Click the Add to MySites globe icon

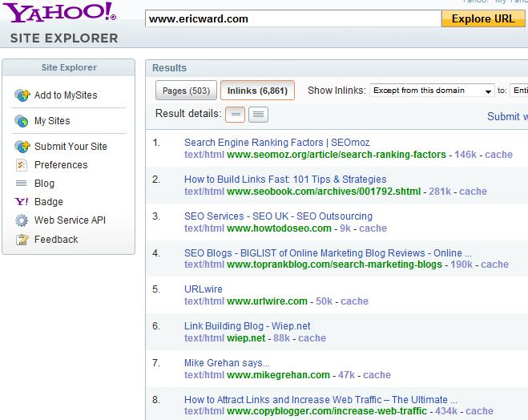pos(22,95)
